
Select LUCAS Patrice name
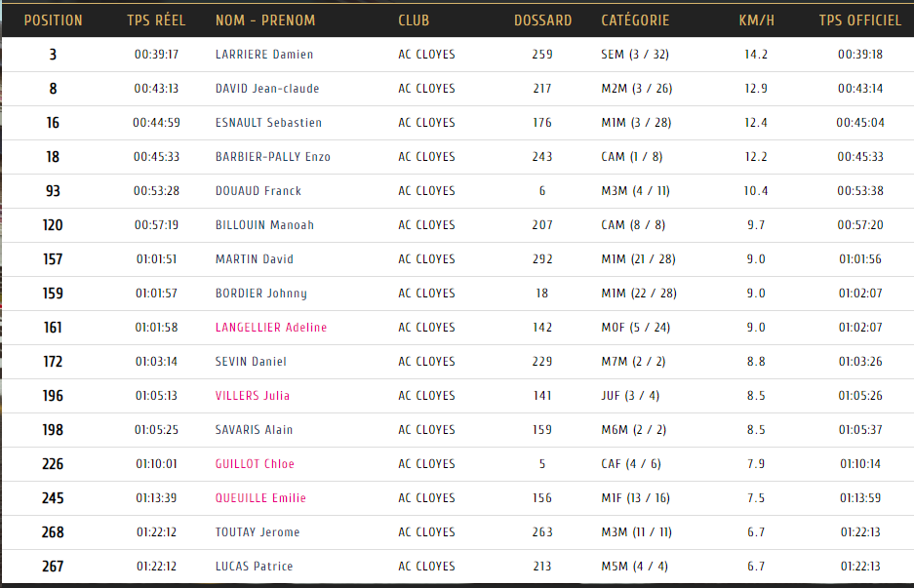255,567
